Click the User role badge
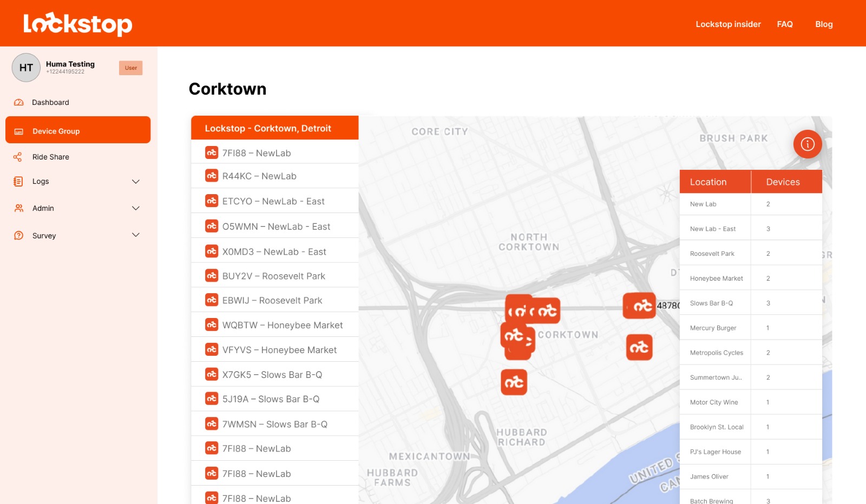Image resolution: width=866 pixels, height=504 pixels. 131,68
